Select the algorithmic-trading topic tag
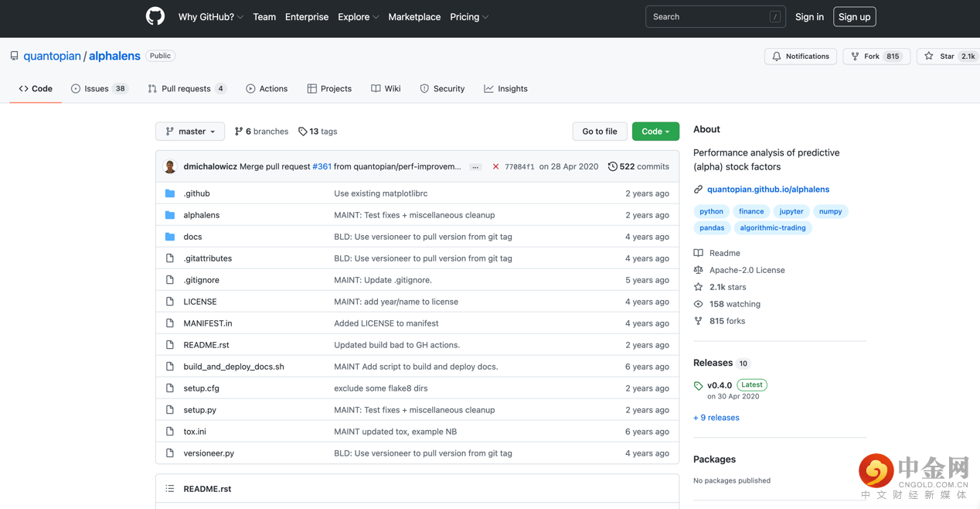 [773, 228]
